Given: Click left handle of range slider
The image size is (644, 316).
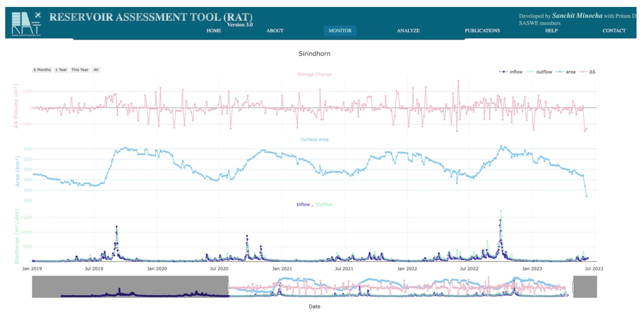Looking at the screenshot, I should click(229, 287).
